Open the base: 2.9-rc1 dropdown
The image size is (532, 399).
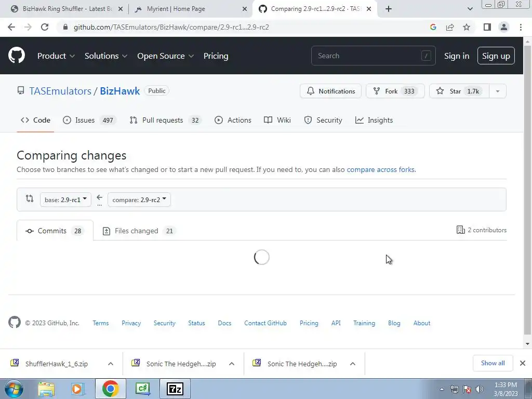65,199
